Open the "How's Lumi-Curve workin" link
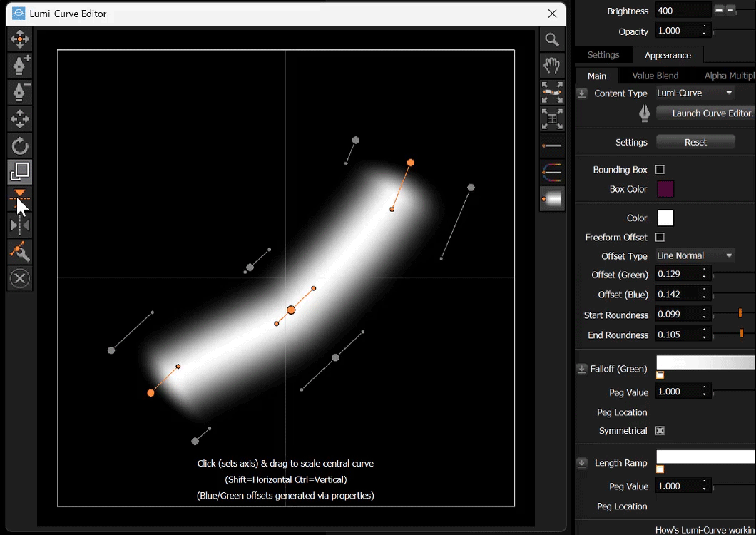 point(705,530)
